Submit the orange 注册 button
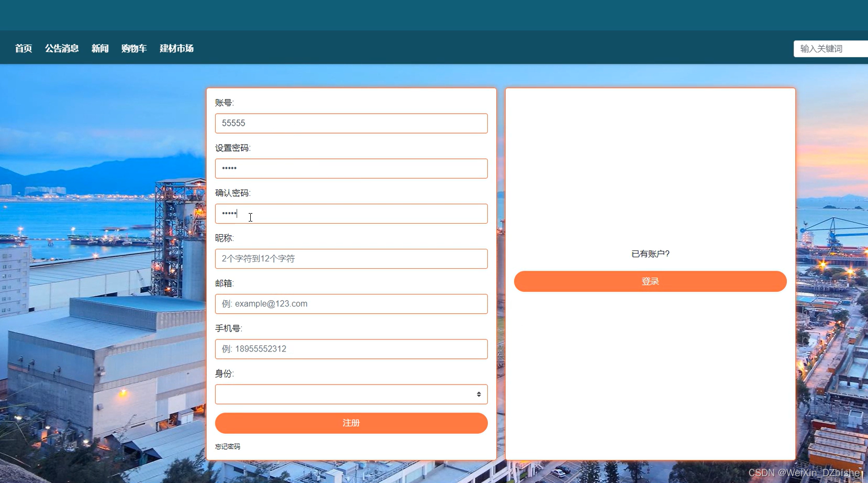The width and height of the screenshot is (868, 483). click(351, 423)
